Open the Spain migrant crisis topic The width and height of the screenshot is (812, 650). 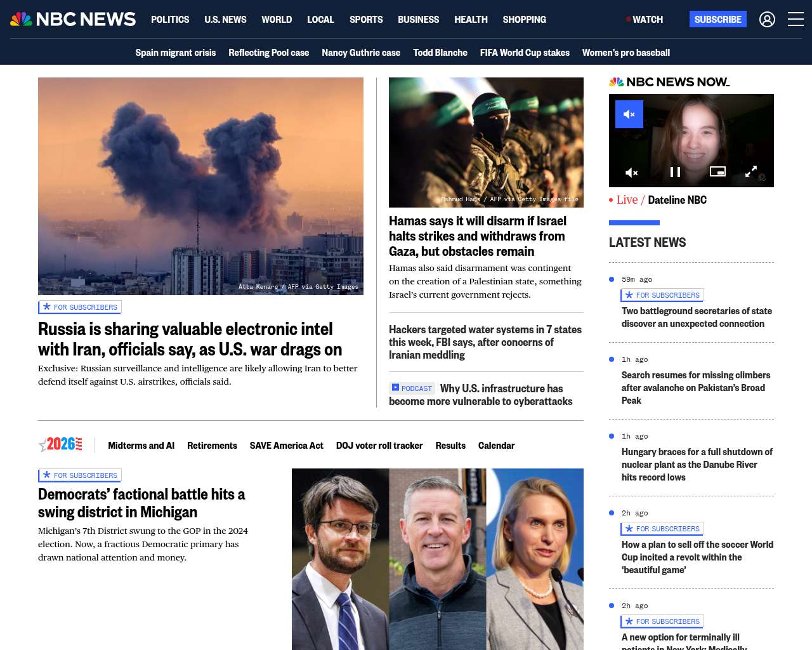[175, 53]
